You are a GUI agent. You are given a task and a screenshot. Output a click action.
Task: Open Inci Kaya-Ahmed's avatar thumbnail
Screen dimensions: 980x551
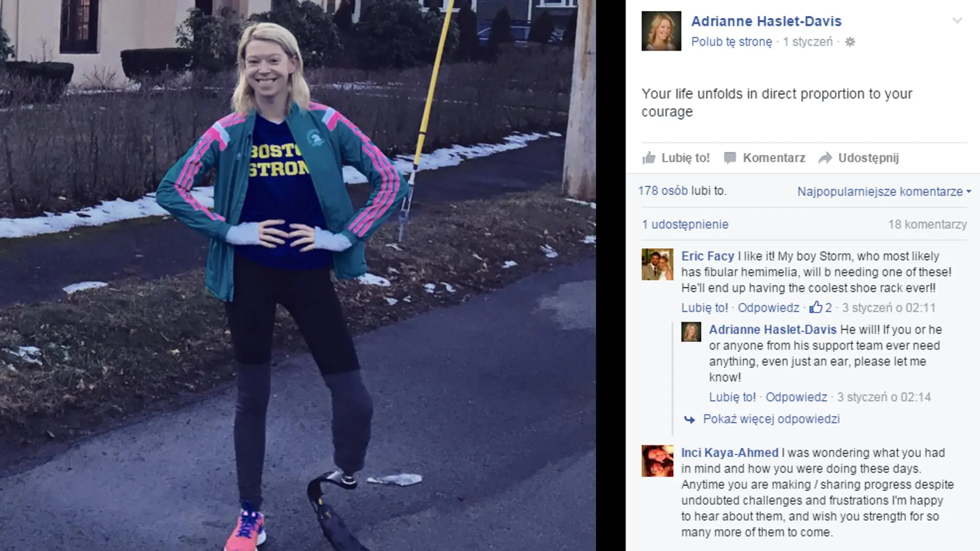(657, 461)
